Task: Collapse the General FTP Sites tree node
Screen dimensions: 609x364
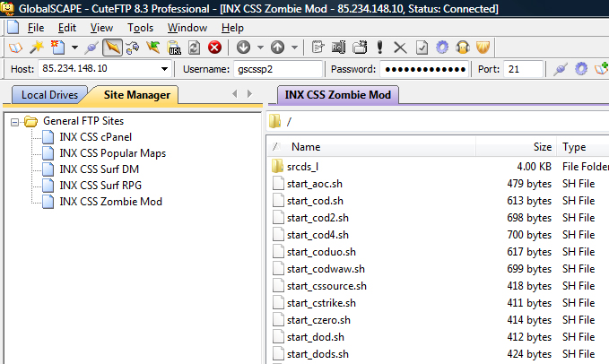Action: (14, 122)
